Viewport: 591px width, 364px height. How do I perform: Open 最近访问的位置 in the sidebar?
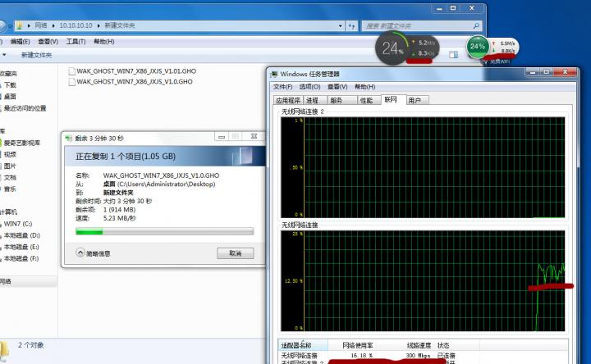pos(25,108)
